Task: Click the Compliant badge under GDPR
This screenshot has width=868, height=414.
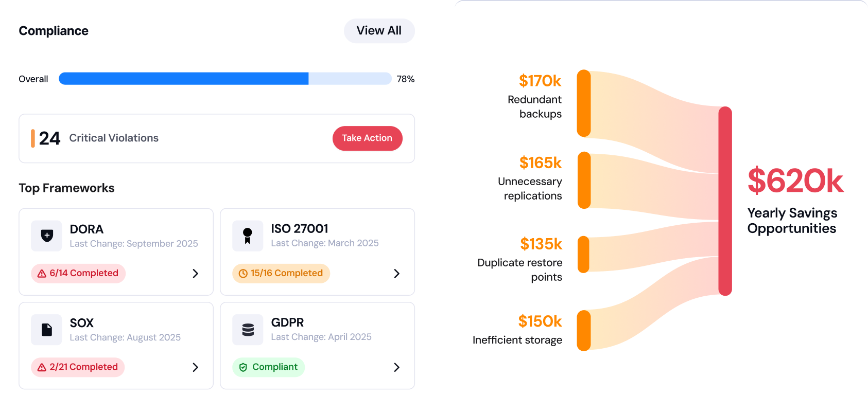Action: coord(268,367)
